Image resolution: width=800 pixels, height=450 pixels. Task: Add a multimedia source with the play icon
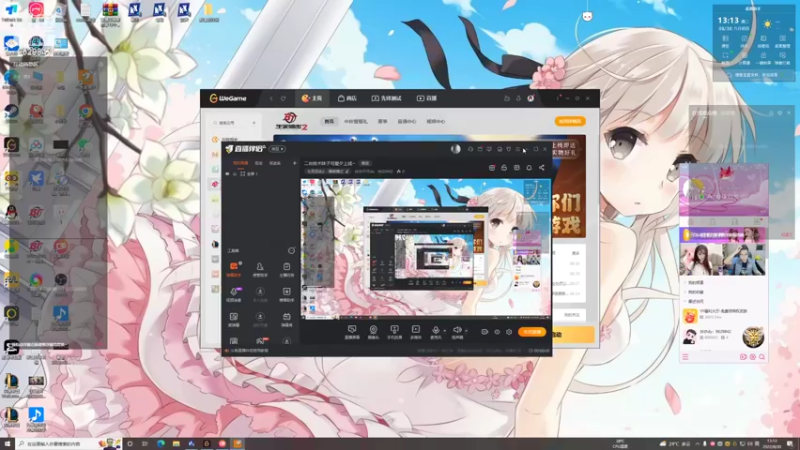pos(416,332)
